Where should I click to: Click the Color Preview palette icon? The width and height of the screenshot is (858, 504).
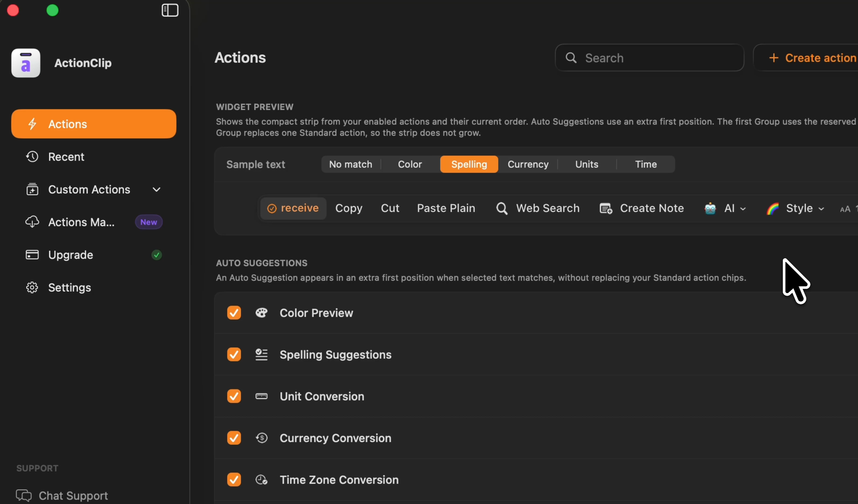(x=261, y=313)
